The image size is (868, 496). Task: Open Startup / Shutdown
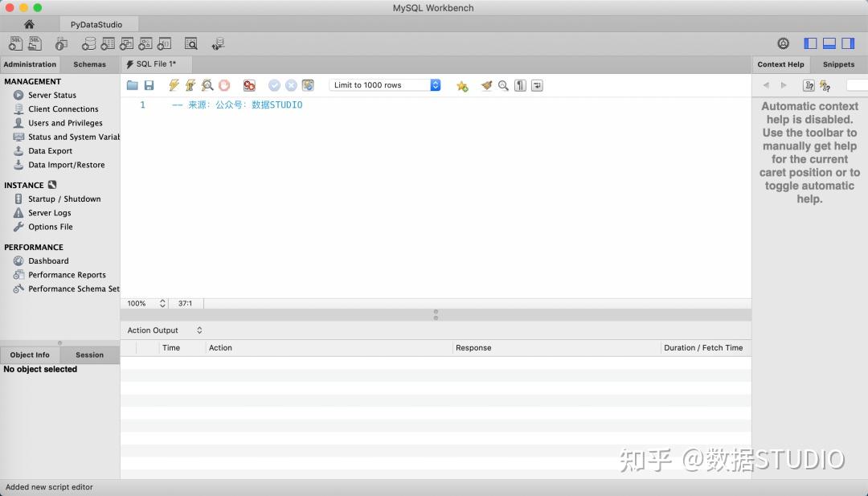coord(64,199)
